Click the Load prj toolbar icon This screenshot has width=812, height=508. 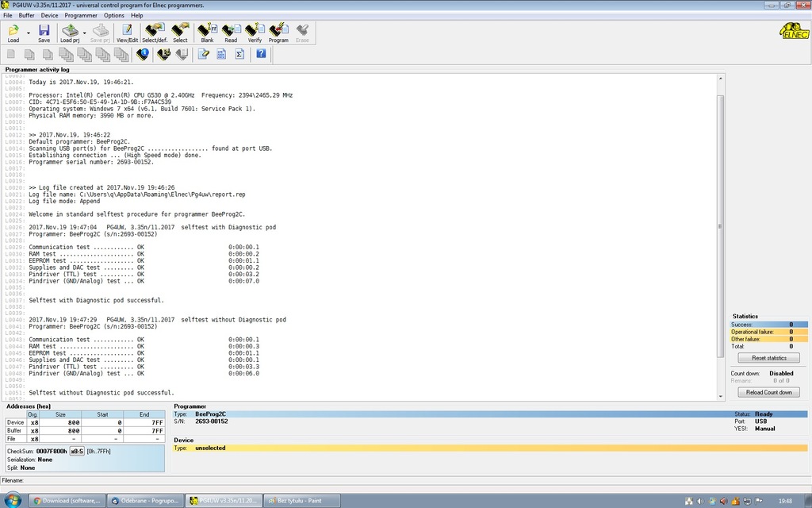(70, 33)
